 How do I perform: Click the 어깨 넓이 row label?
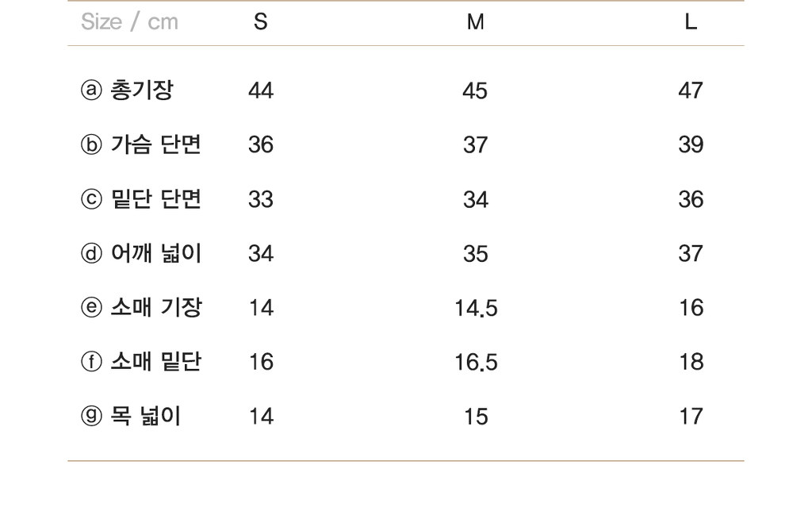156,253
